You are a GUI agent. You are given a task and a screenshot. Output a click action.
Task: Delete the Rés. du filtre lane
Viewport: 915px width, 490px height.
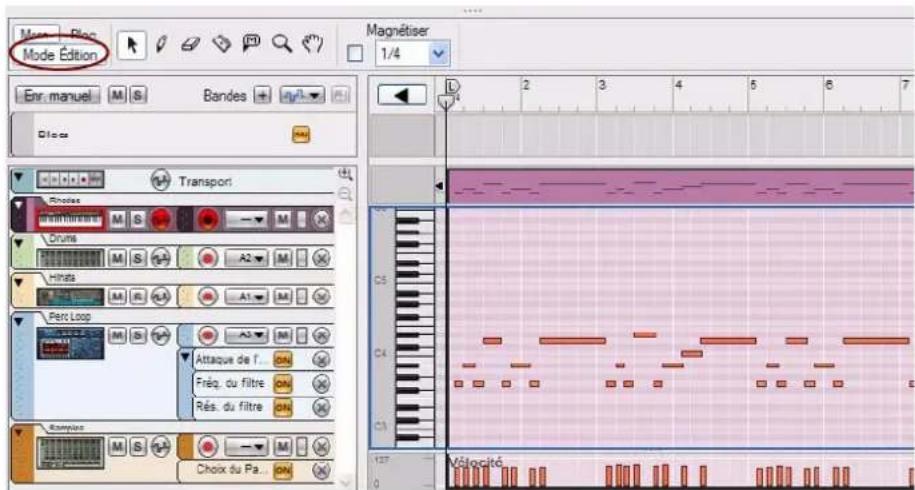322,407
